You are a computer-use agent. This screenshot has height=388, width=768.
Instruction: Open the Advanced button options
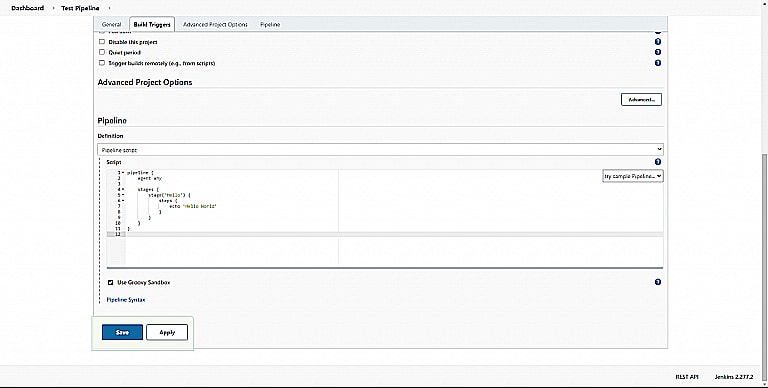click(x=641, y=99)
